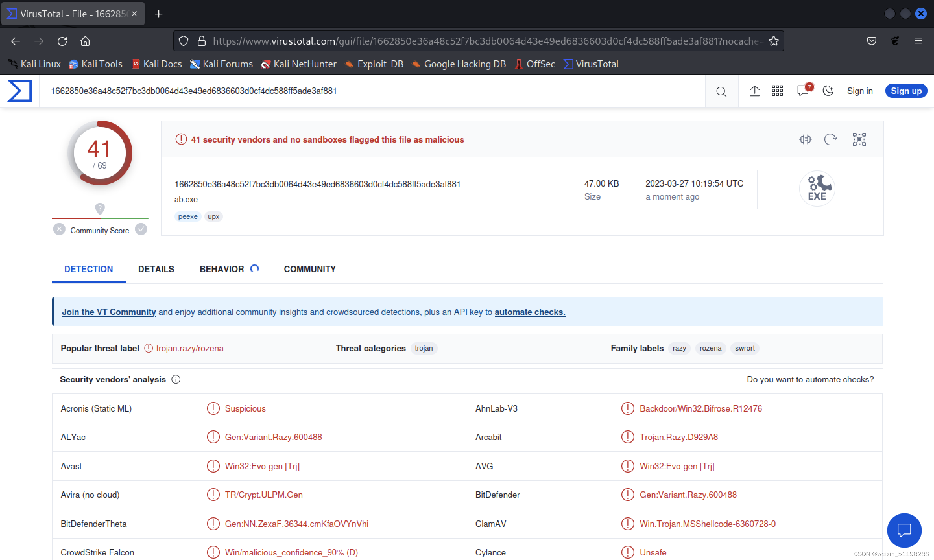Open Kali Tools bookmark
Viewport: 934px width, 560px height.
[x=96, y=64]
